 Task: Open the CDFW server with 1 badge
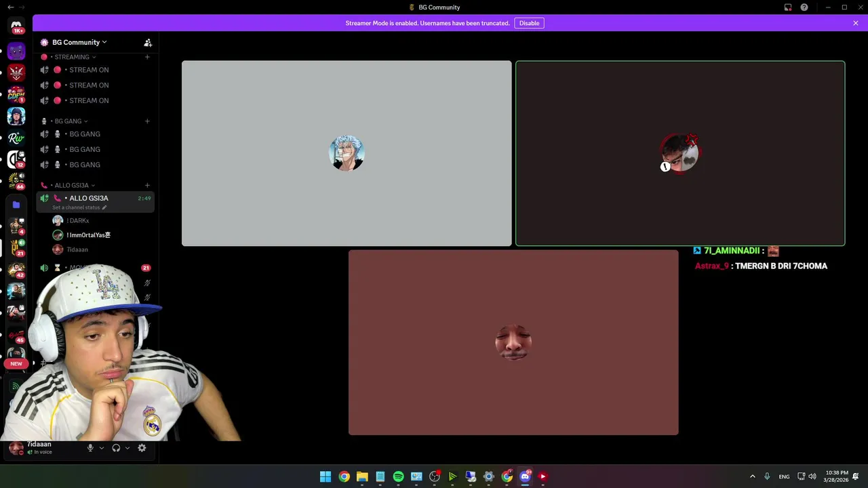tap(16, 94)
